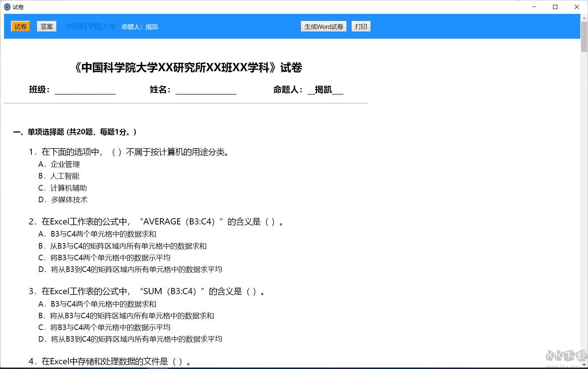This screenshot has height=369, width=588.
Task: Click the 打印 print button
Action: (361, 26)
